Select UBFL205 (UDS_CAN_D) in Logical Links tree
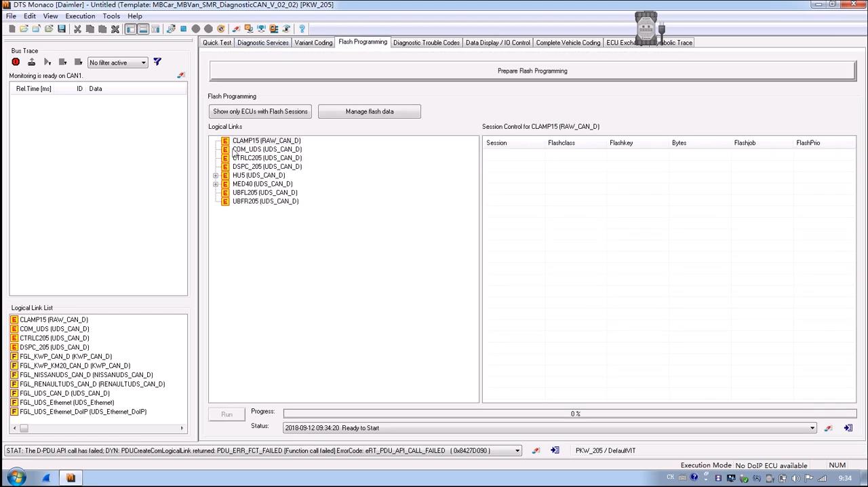This screenshot has height=487, width=868. click(x=265, y=193)
